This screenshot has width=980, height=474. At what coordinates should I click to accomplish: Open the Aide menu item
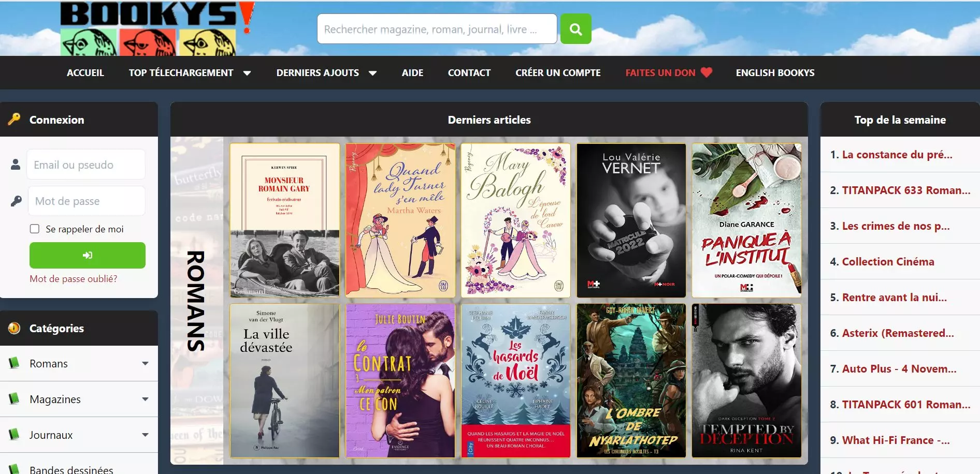[x=412, y=73]
